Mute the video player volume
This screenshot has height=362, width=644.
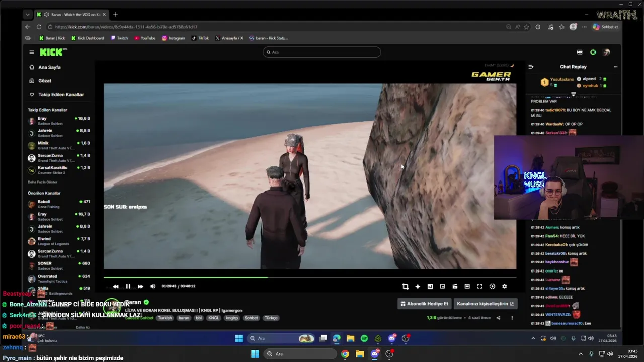click(x=153, y=286)
